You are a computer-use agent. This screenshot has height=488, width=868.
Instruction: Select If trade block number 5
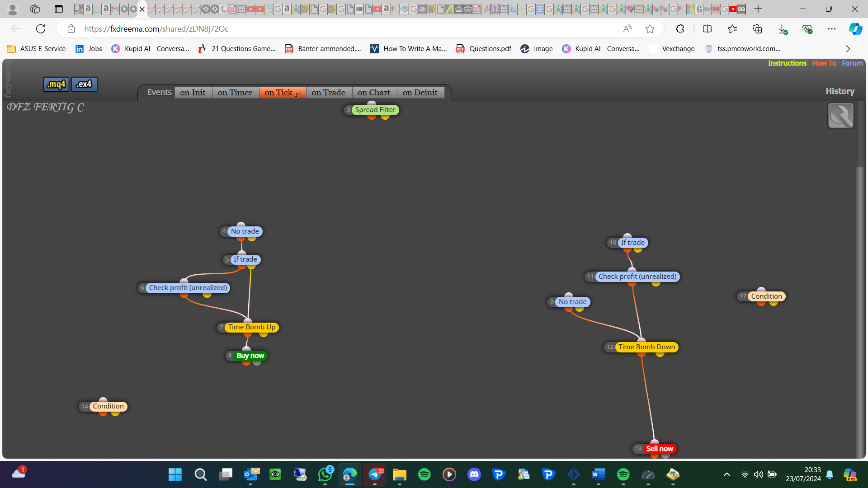245,259
